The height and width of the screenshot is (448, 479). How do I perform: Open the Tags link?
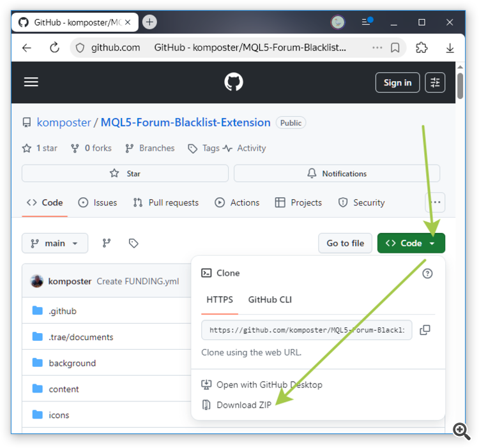coord(204,148)
